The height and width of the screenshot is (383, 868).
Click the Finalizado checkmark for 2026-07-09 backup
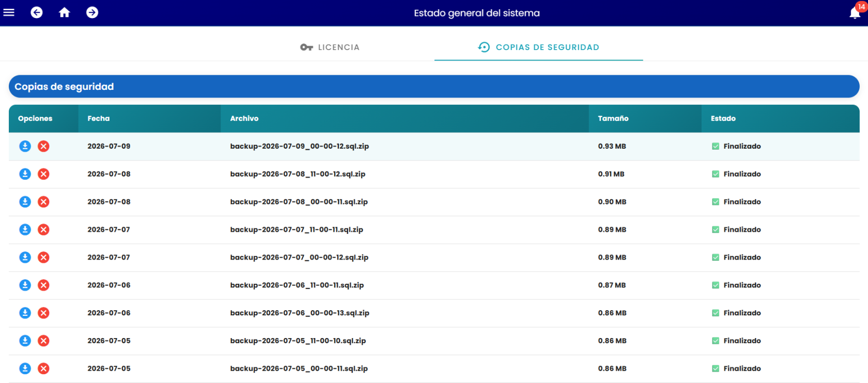pyautogui.click(x=716, y=146)
